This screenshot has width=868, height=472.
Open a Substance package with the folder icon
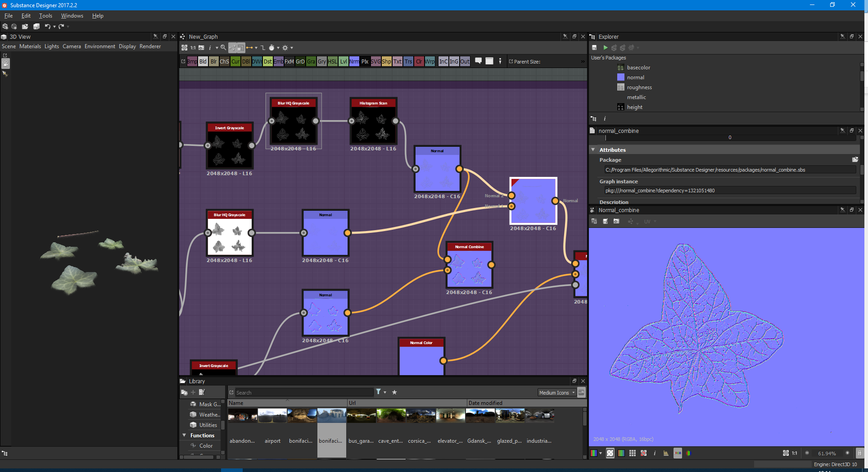click(x=25, y=27)
